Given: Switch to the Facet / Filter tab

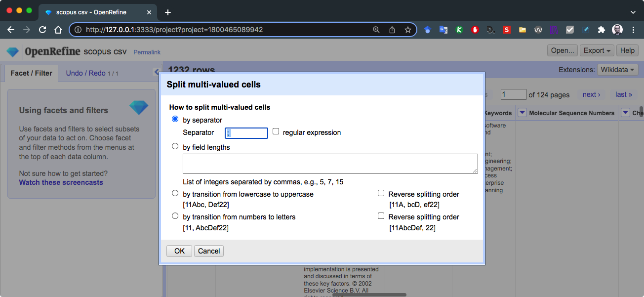Looking at the screenshot, I should [31, 73].
